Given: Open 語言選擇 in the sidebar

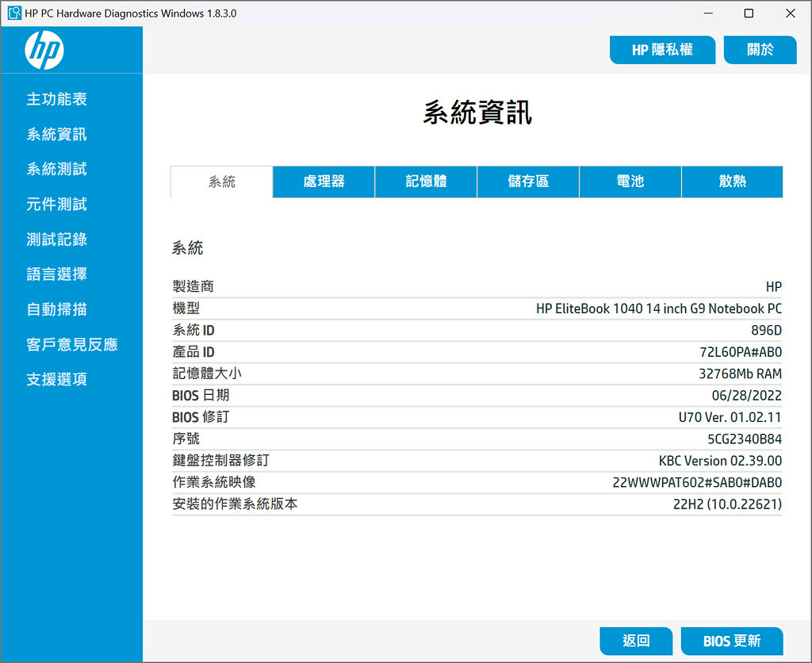Looking at the screenshot, I should [57, 274].
